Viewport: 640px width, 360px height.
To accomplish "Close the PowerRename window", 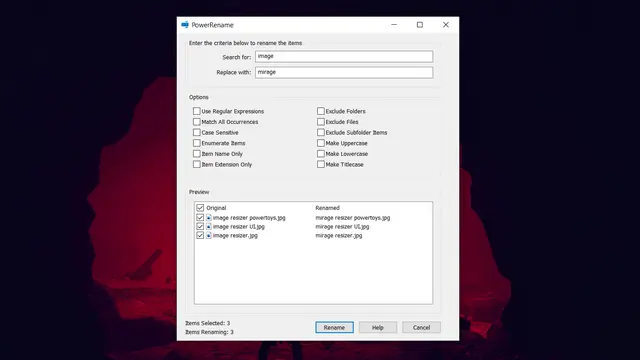I will [446, 25].
